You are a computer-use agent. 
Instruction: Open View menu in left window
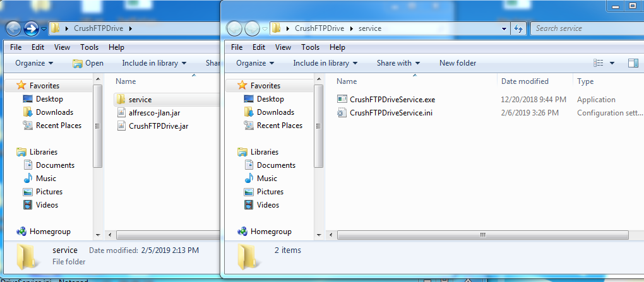(62, 47)
